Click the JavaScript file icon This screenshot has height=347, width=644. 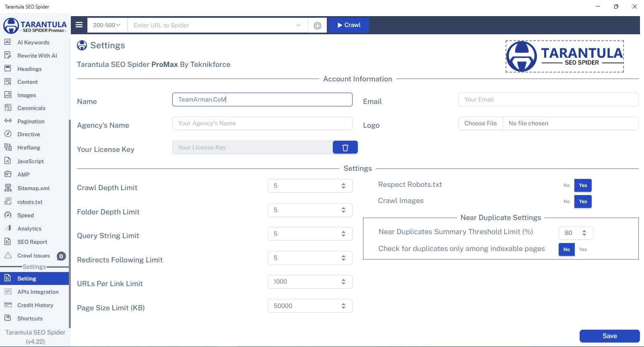8,161
